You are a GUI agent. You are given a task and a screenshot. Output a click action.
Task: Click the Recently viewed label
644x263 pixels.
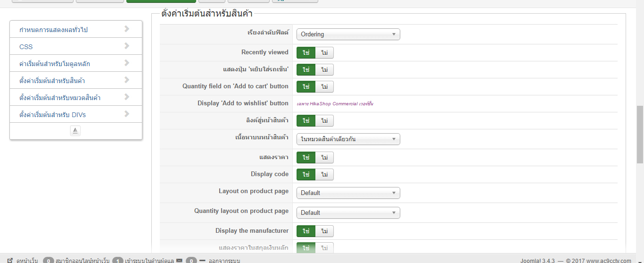[265, 52]
